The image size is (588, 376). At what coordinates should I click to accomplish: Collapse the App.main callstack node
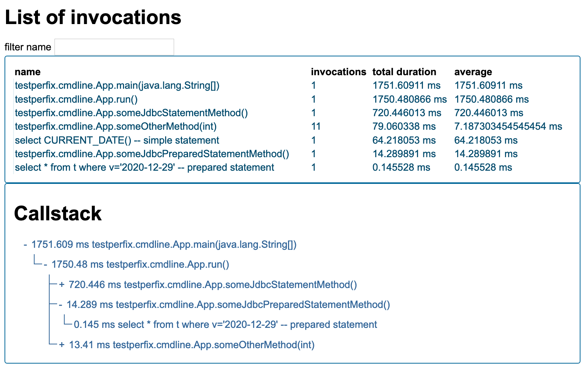click(25, 245)
